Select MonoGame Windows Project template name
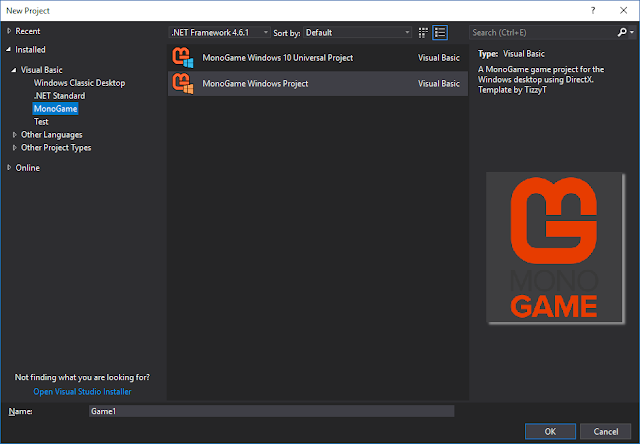The width and height of the screenshot is (640, 444). (x=255, y=83)
